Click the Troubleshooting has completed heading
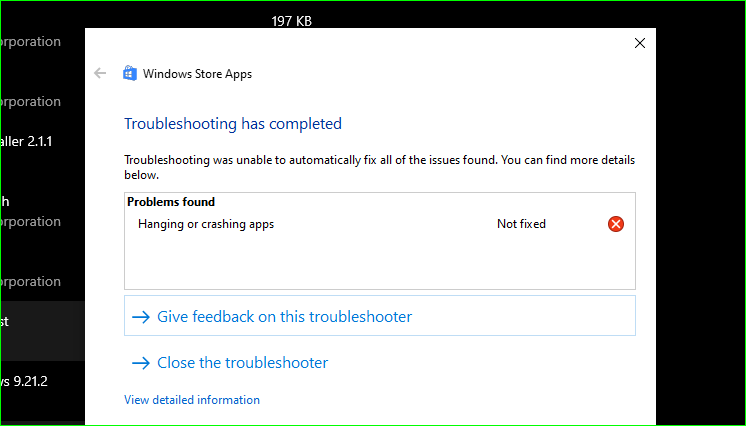This screenshot has width=746, height=426. pos(233,124)
